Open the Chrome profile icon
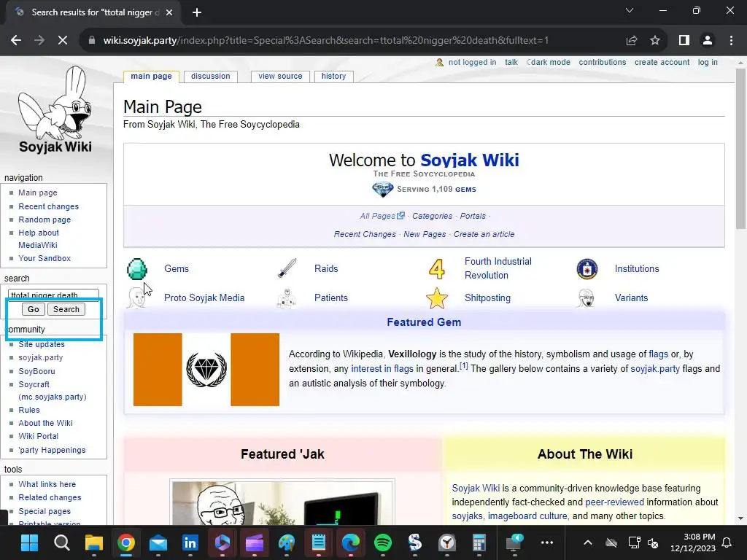This screenshot has height=560, width=747. [x=708, y=41]
